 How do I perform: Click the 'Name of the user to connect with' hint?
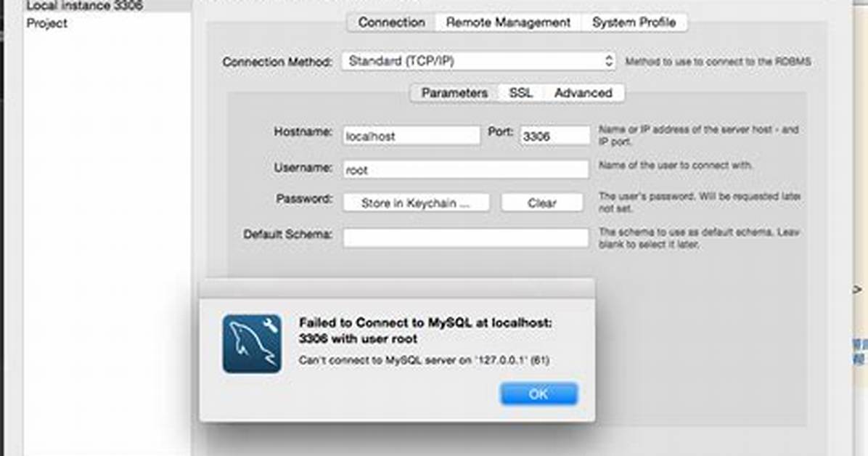click(676, 165)
